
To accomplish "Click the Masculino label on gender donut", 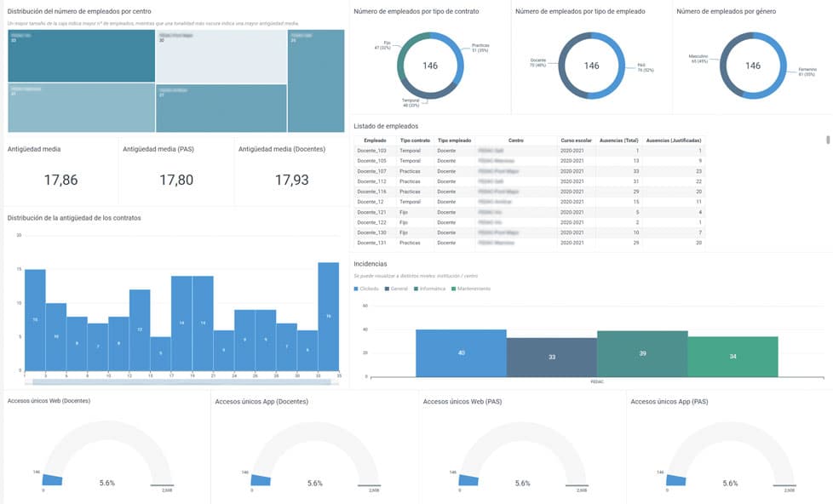I will click(698, 59).
